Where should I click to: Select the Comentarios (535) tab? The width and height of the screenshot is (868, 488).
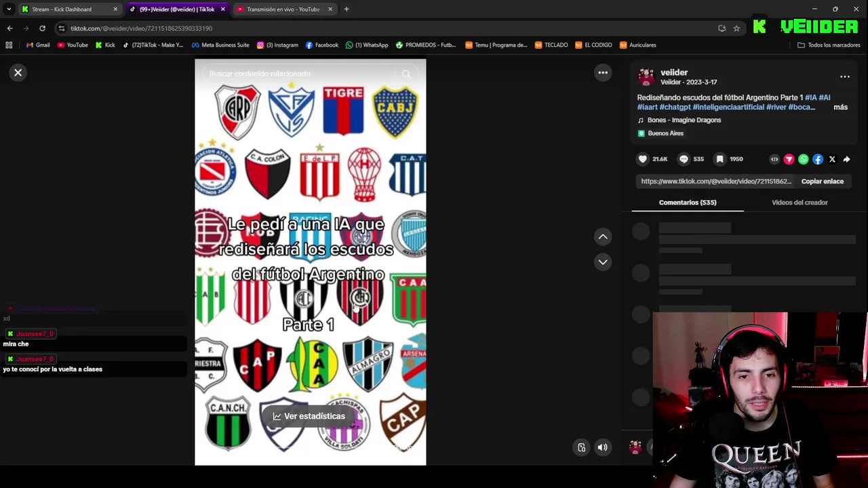pyautogui.click(x=688, y=203)
